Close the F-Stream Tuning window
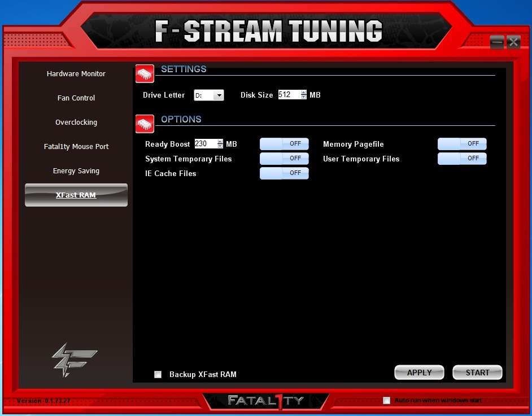This screenshot has width=532, height=416. click(513, 42)
